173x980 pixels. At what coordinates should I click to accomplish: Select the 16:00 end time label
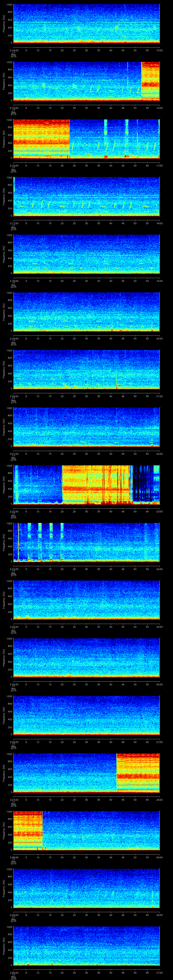click(x=160, y=108)
